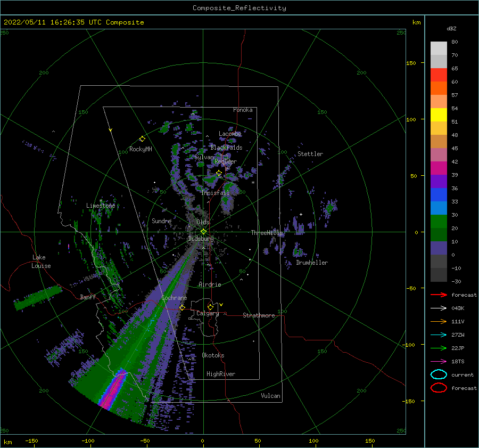Viewport: 479px width, 448px height.
Task: Click the Drumheller map label
Action: coord(311,263)
